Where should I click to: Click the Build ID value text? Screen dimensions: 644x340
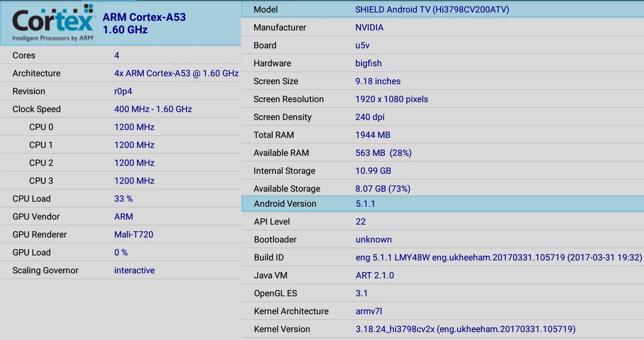[499, 257]
